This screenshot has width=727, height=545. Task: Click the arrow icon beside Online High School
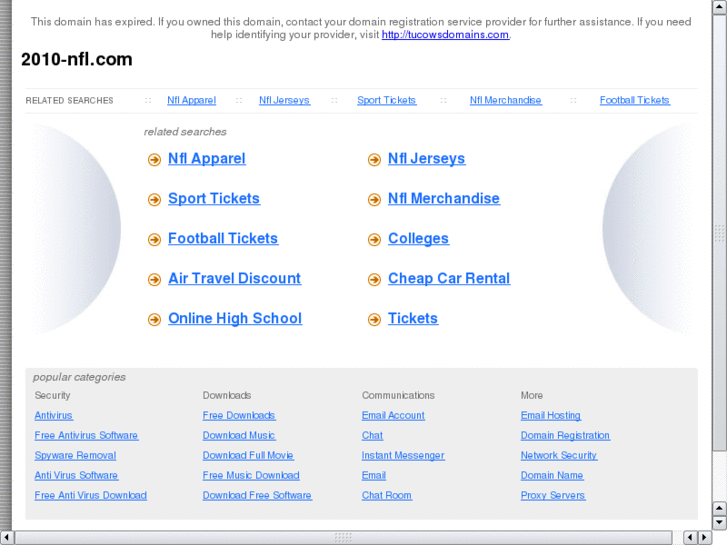pos(154,320)
